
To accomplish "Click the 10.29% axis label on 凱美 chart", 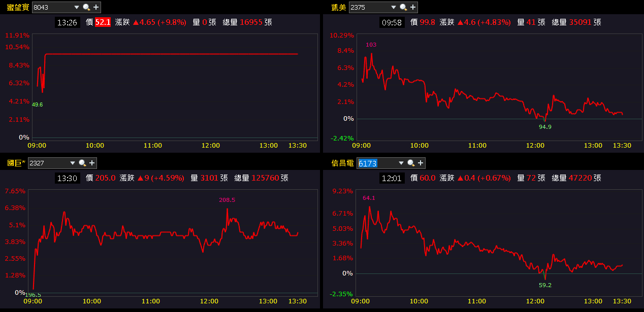I will [x=341, y=35].
